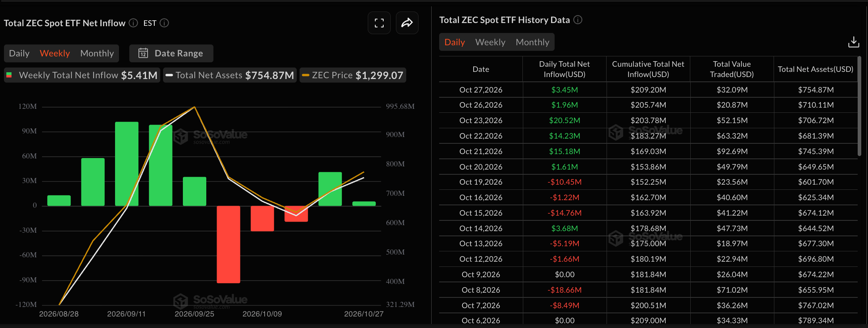
Task: Click the Date column header
Action: (x=481, y=69)
